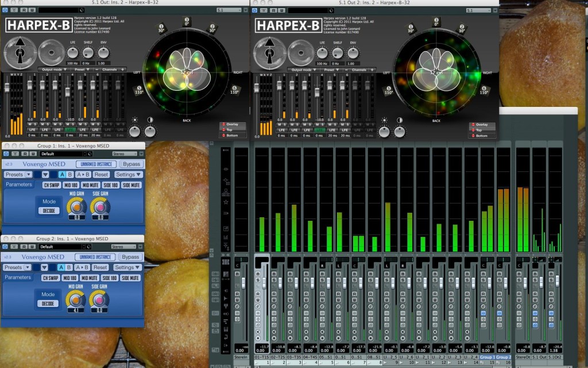The width and height of the screenshot is (588, 368).
Task: Enable the Read automation icon in Harpex-B header
Action: click(24, 10)
